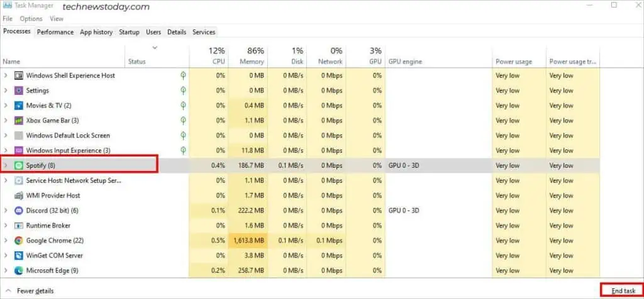Select the Spotify (8) process name
Screen dimensions: 644x299
click(x=41, y=166)
